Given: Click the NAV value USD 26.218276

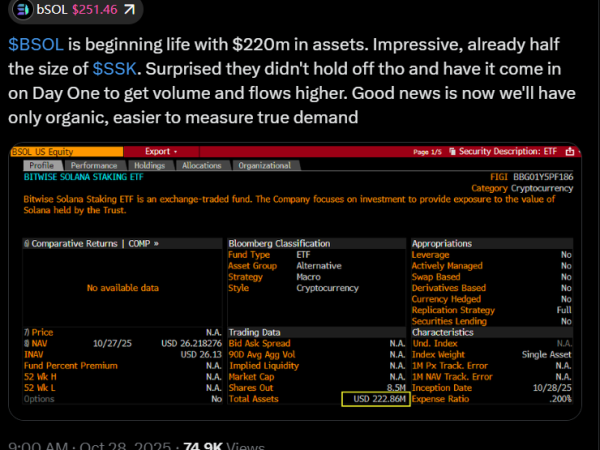Looking at the screenshot, I should 191,343.
